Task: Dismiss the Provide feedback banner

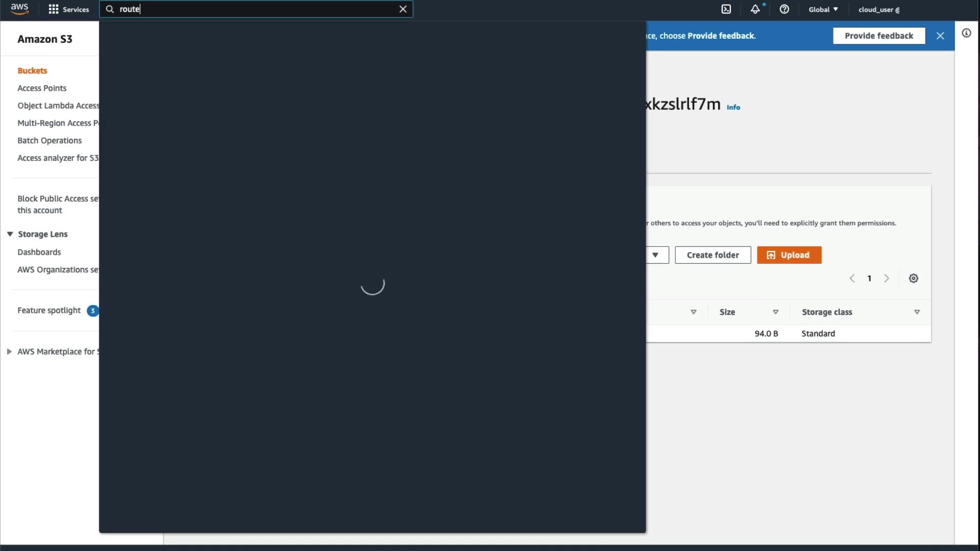Action: coord(940,36)
